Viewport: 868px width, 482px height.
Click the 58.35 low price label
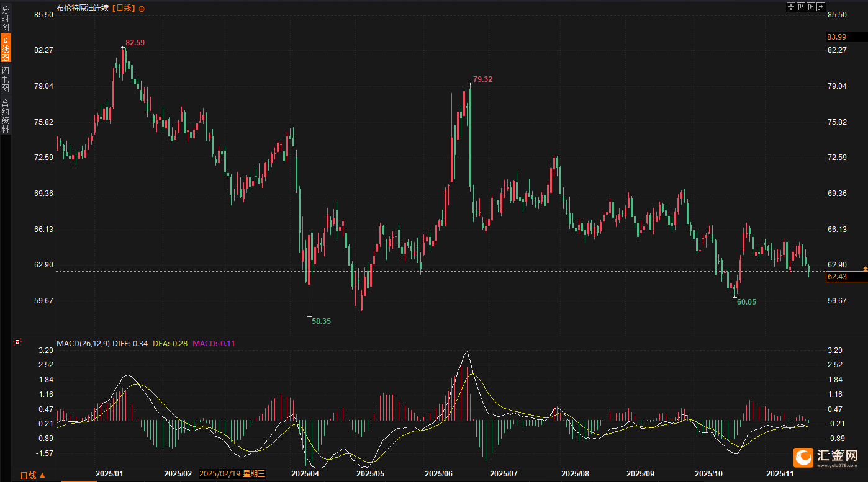tap(322, 321)
